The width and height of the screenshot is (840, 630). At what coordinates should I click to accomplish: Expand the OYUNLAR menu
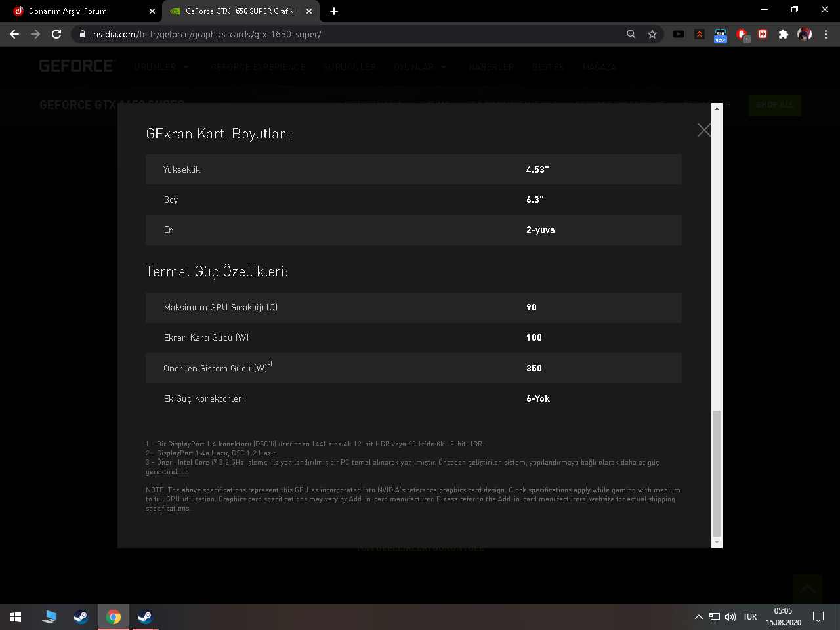click(x=421, y=67)
